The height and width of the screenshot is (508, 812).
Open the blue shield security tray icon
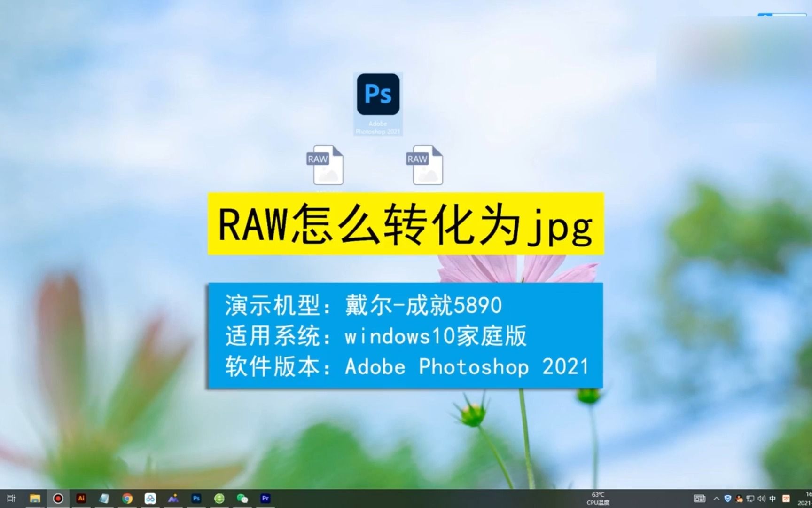(x=727, y=499)
